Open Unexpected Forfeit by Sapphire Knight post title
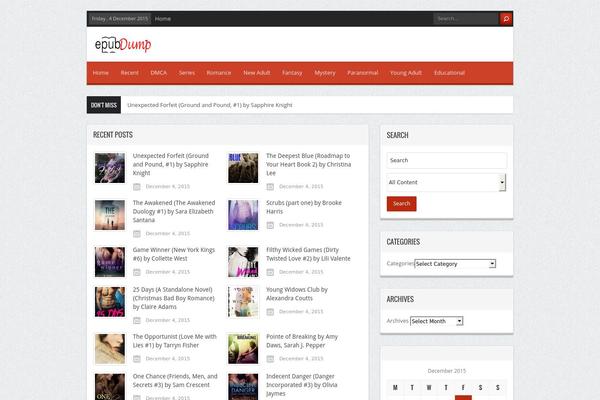This screenshot has height=400, width=600. pos(171,164)
